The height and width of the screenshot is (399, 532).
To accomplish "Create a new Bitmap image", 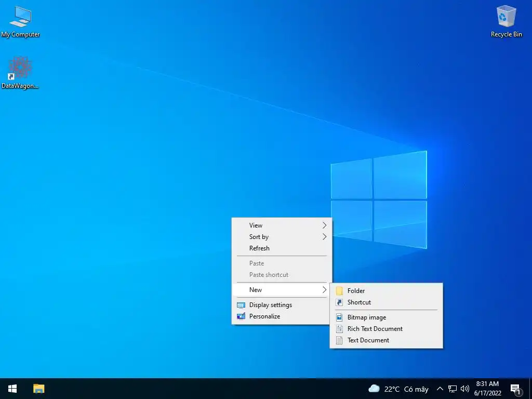I will click(x=387, y=317).
